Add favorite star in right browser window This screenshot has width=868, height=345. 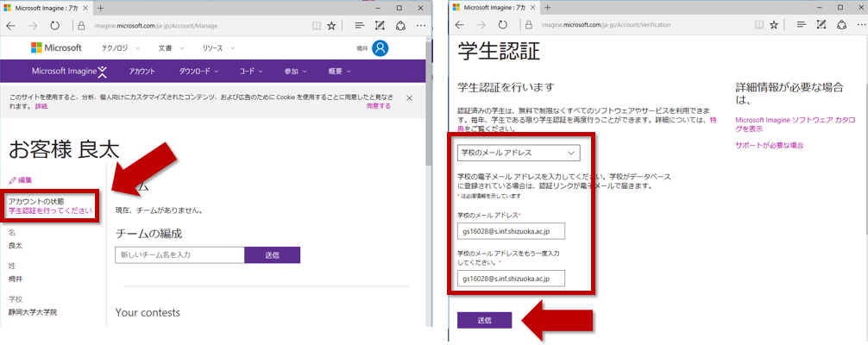774,25
